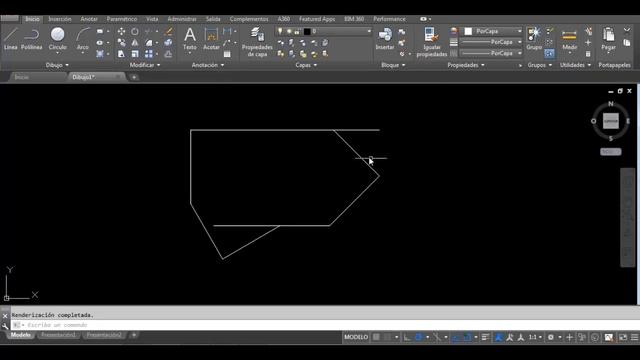Viewport: 640px width, 360px height.
Task: Click the Scale tool icon in Modificar
Action: coord(135,54)
